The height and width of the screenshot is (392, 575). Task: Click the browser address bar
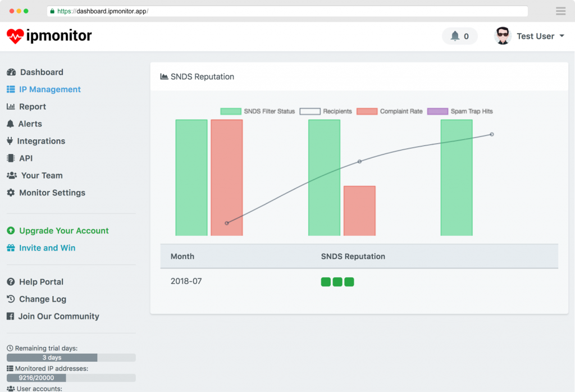[287, 11]
